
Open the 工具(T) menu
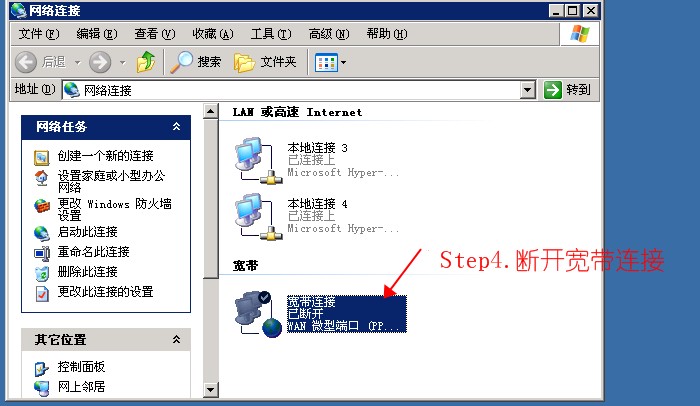click(x=271, y=34)
